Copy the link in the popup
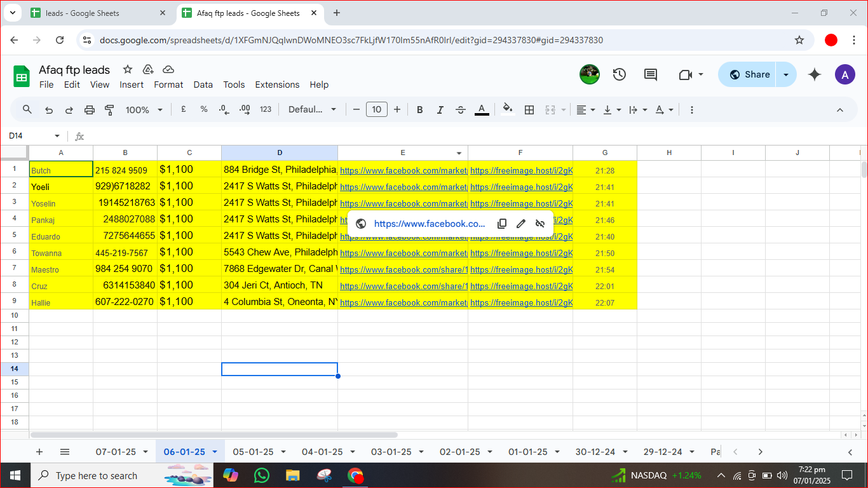868x488 pixels. [x=501, y=224]
